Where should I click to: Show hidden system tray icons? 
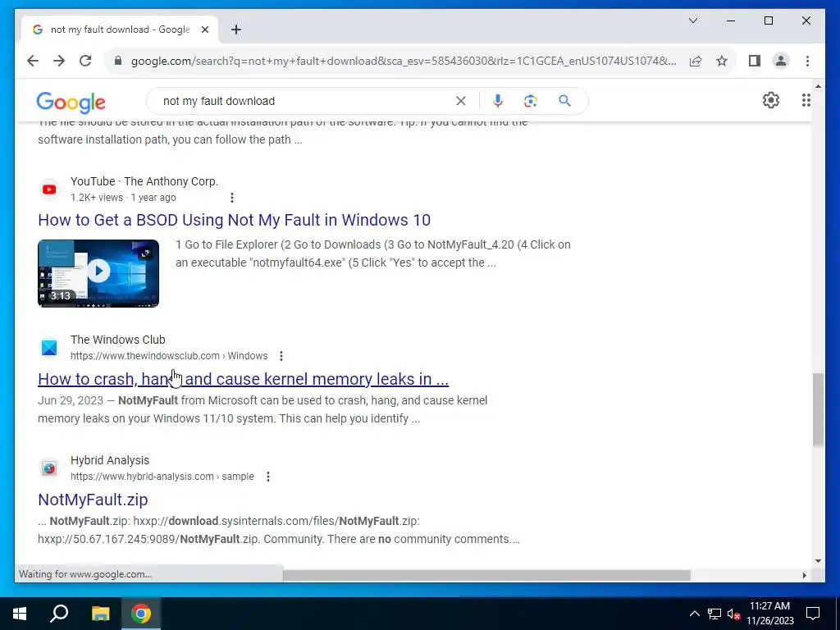[694, 614]
